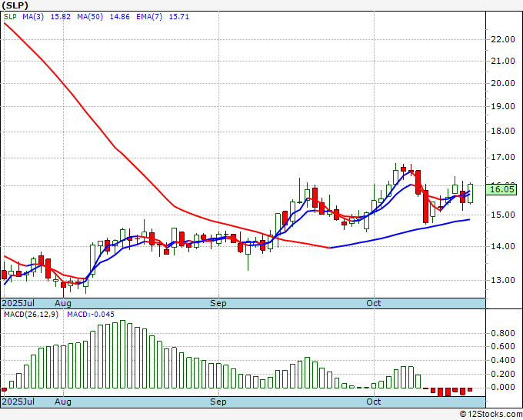
Task: Click the current price tag 16.05
Action: 501,189
